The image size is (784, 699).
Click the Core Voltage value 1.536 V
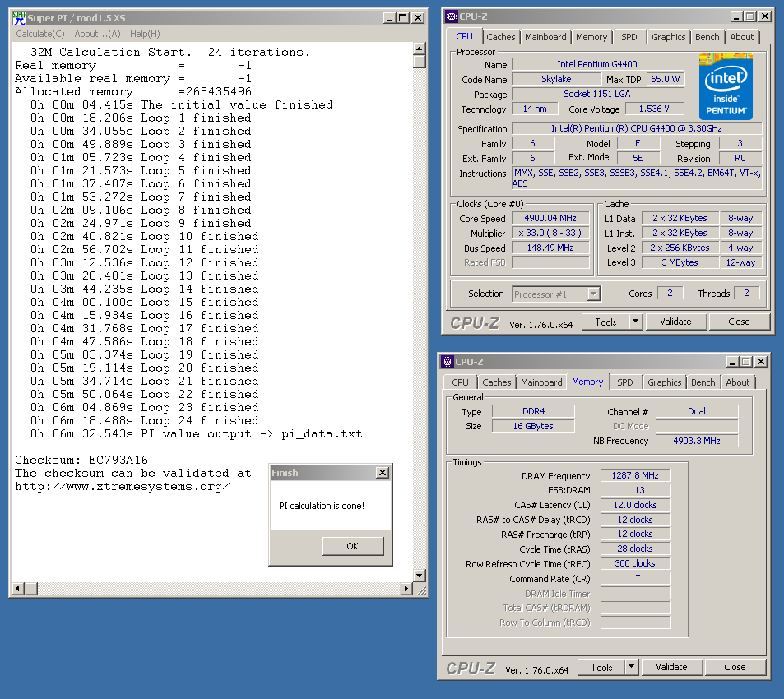pos(654,109)
